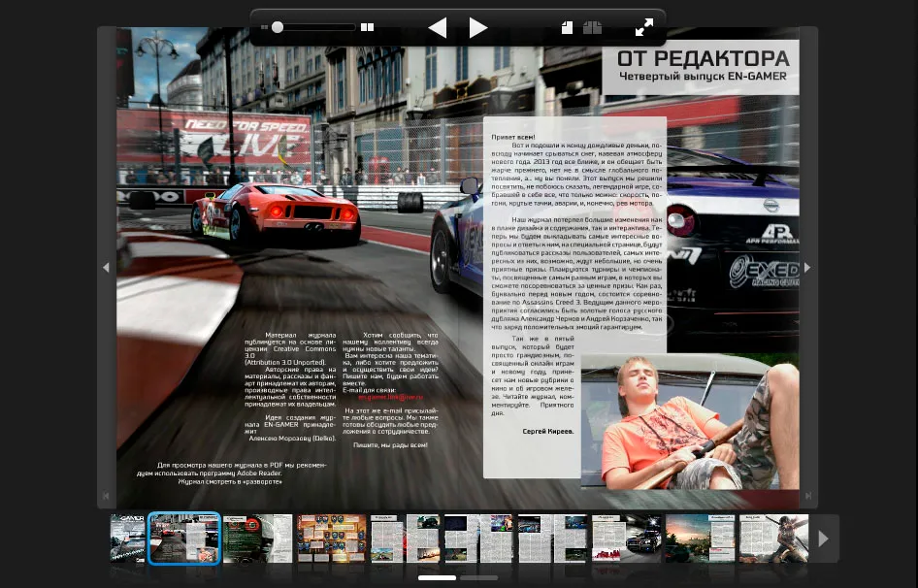Select the currently highlighted editor page thumbnail
The height and width of the screenshot is (588, 918).
pyautogui.click(x=184, y=539)
